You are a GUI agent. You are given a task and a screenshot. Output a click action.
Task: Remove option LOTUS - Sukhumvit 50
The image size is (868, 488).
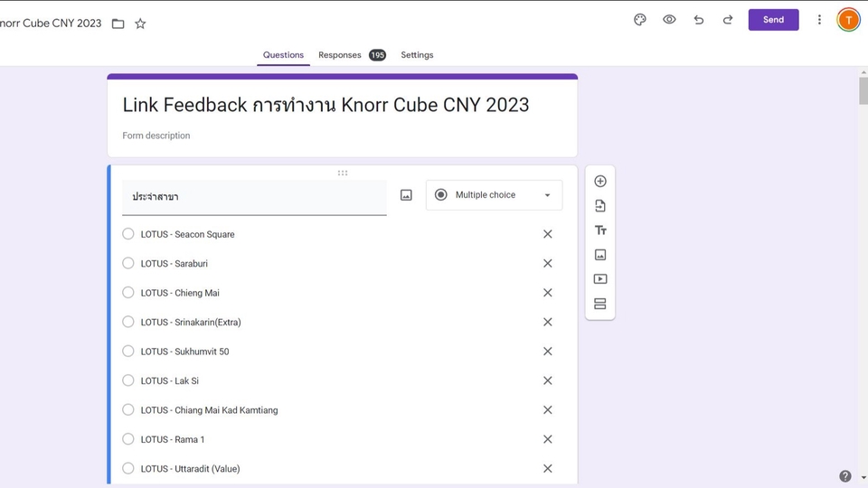pos(548,352)
